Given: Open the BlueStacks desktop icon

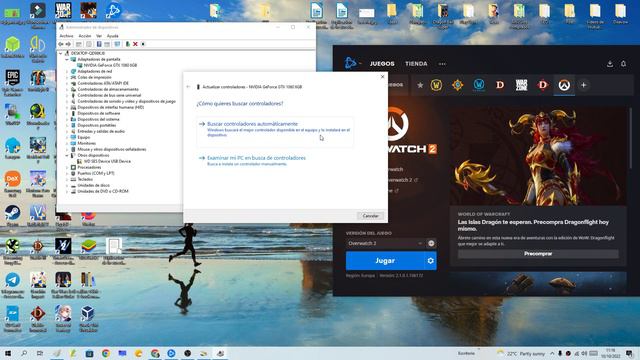Looking at the screenshot, I should (x=89, y=249).
